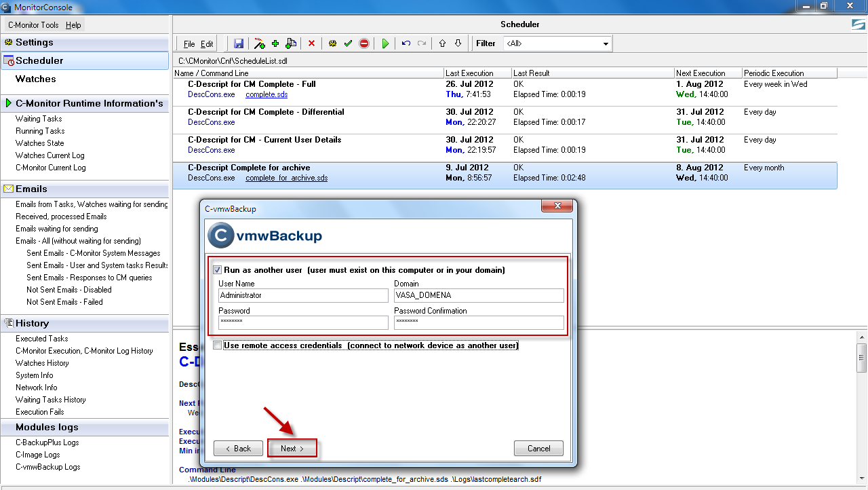Open Received, processed Emails
This screenshot has height=490, width=868.
61,216
